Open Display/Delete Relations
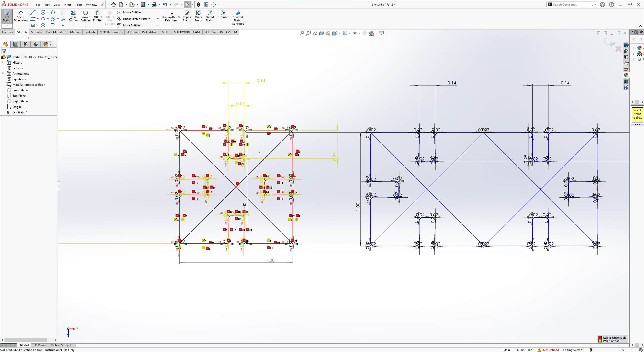The width and height of the screenshot is (644, 352). pyautogui.click(x=171, y=16)
